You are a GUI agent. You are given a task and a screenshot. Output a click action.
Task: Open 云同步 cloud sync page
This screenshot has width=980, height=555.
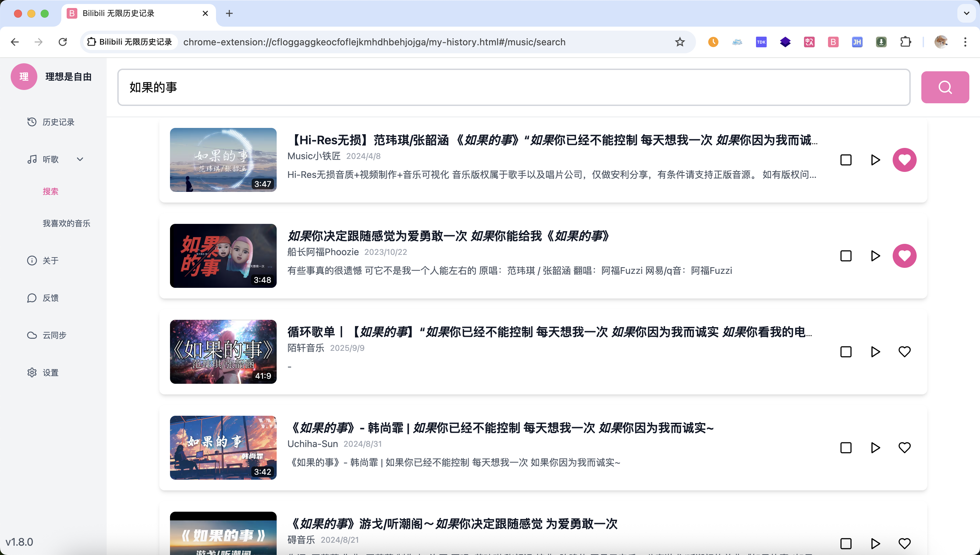point(54,335)
